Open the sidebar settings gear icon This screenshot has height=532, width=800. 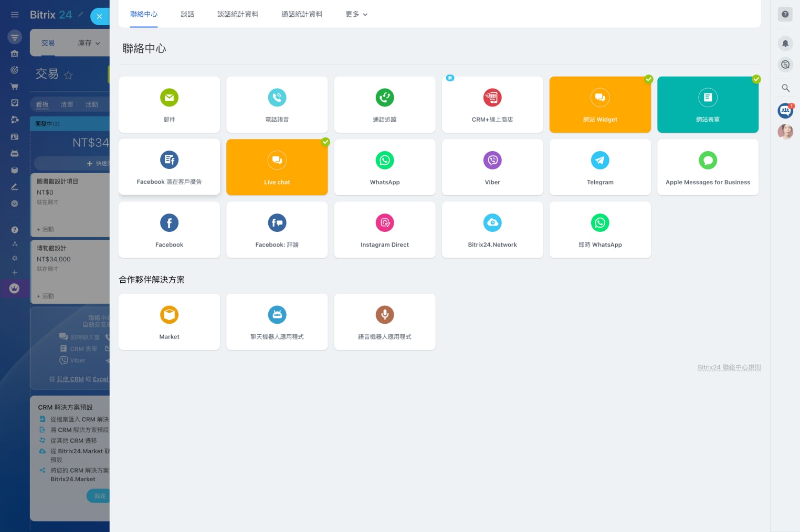click(x=15, y=258)
